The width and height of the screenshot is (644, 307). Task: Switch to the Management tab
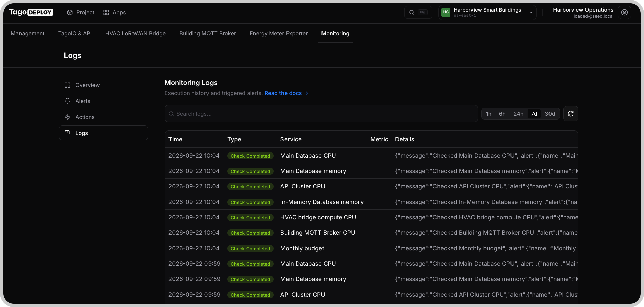(x=28, y=33)
